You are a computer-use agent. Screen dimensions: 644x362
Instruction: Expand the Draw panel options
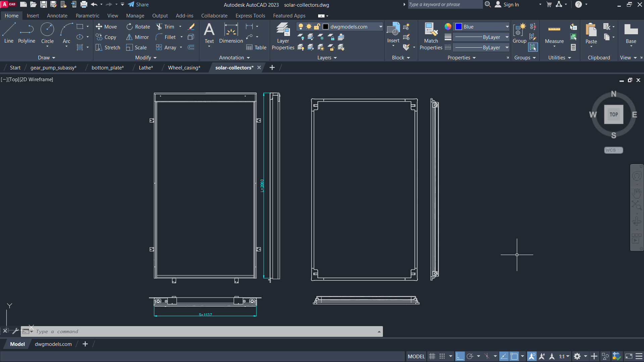click(x=46, y=58)
